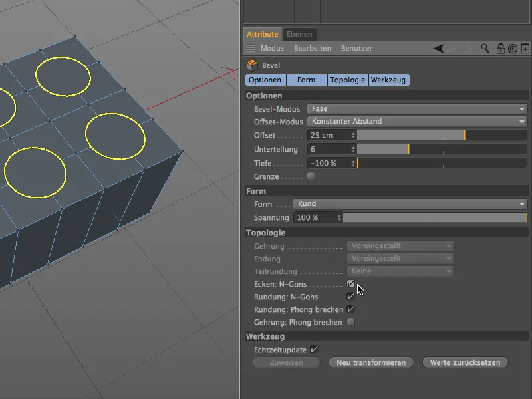Click the Neu transformieren button
This screenshot has height=399, width=532.
(x=371, y=362)
